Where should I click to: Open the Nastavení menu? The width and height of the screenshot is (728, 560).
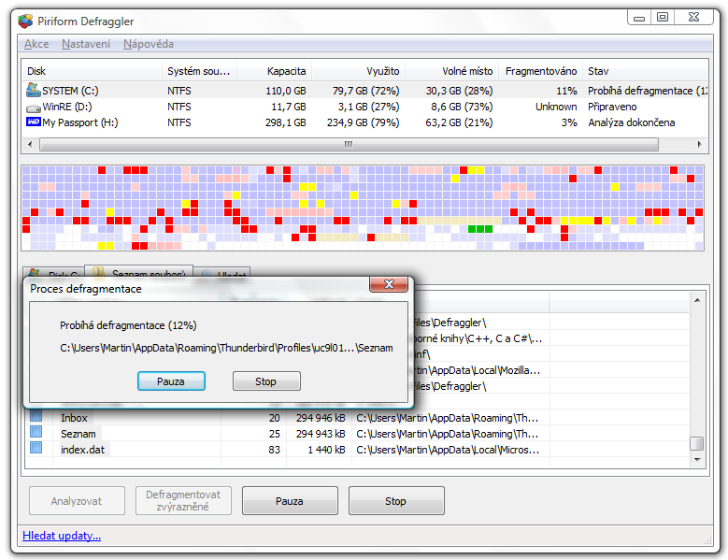(x=86, y=44)
